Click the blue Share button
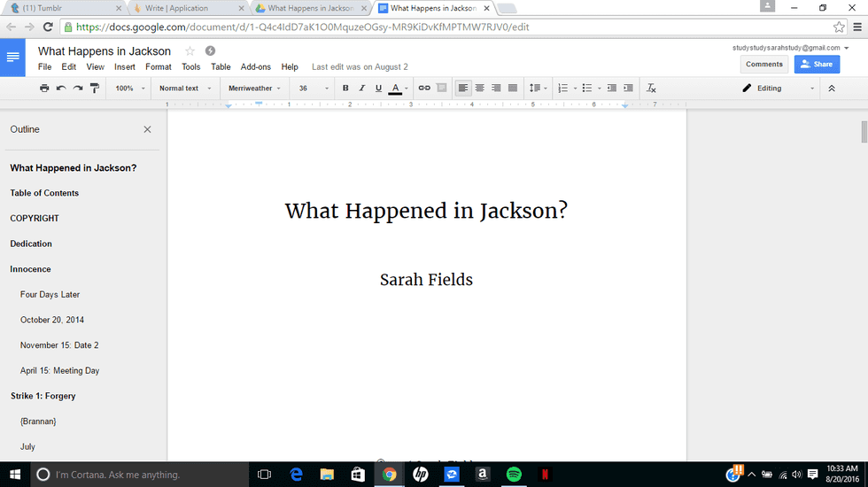 tap(817, 64)
